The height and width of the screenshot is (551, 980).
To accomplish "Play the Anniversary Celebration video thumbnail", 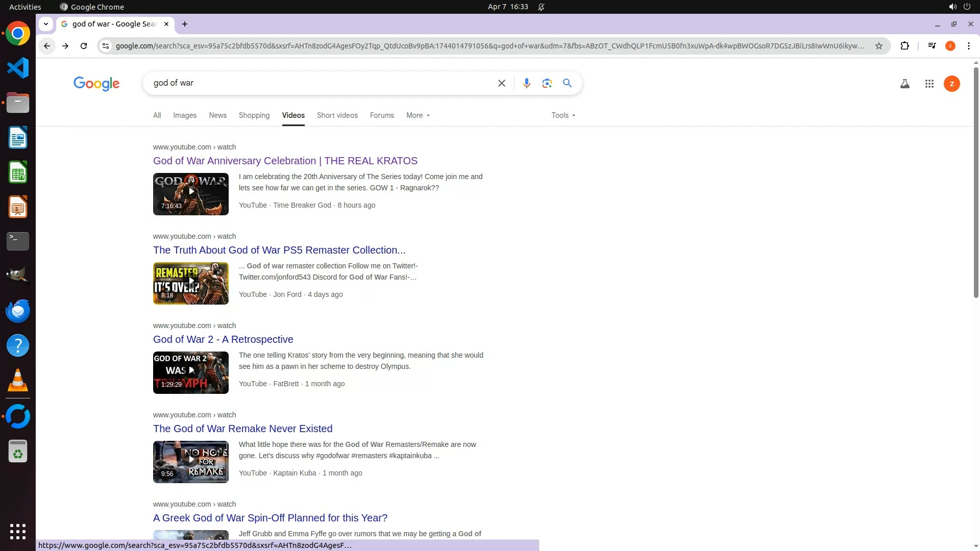I will 191,194.
